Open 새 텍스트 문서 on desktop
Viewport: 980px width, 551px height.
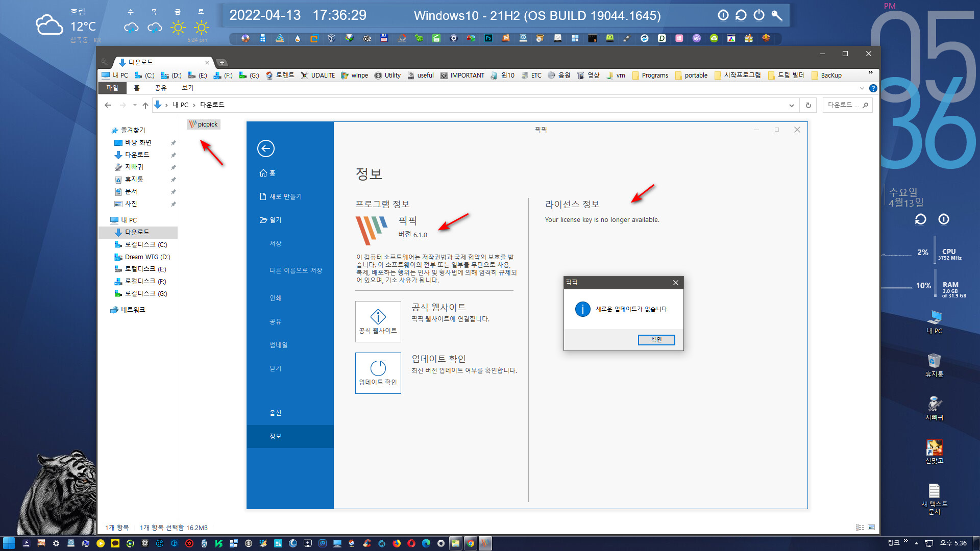(935, 499)
